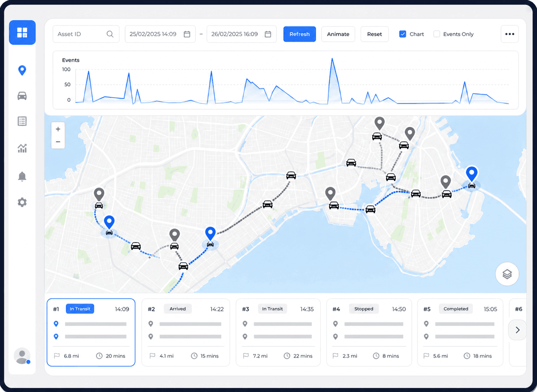Image resolution: width=537 pixels, height=392 pixels.
Task: Focus the Asset ID search field
Action: coord(86,34)
